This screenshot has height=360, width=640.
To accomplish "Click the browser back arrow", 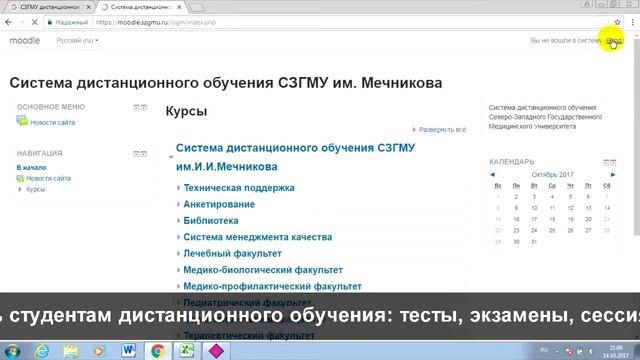I will click(9, 22).
